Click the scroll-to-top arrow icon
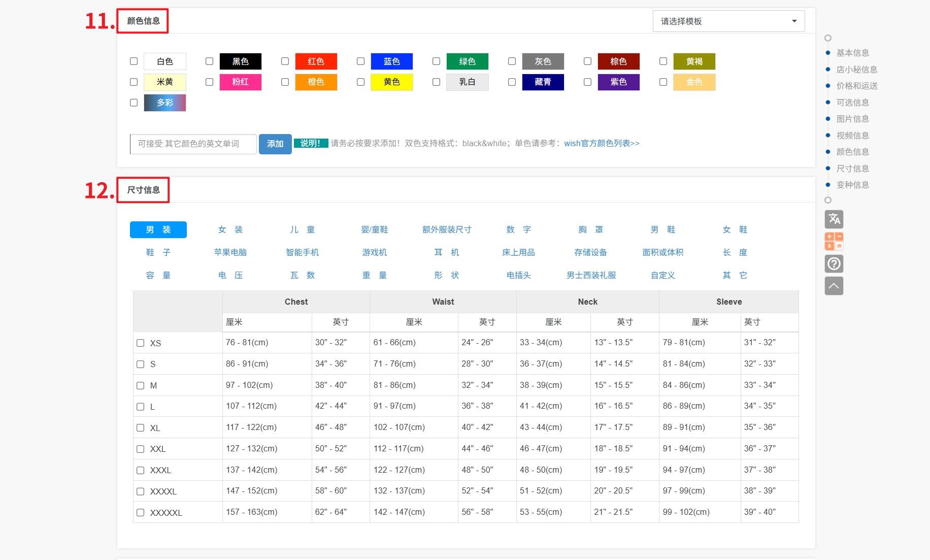930x560 pixels. [x=834, y=286]
